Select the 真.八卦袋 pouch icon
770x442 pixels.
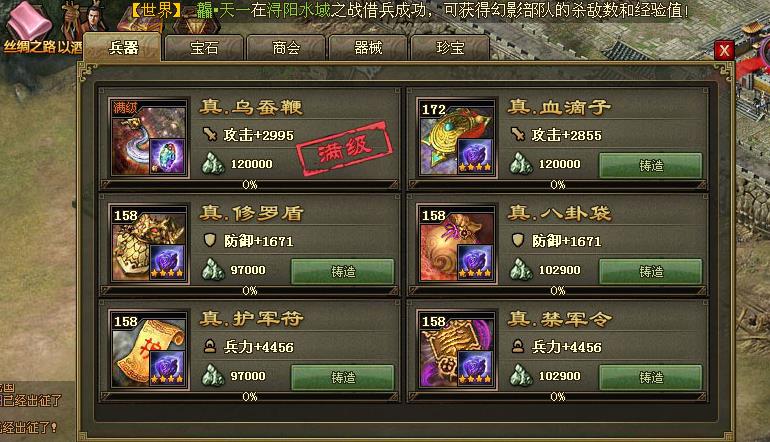(x=457, y=244)
